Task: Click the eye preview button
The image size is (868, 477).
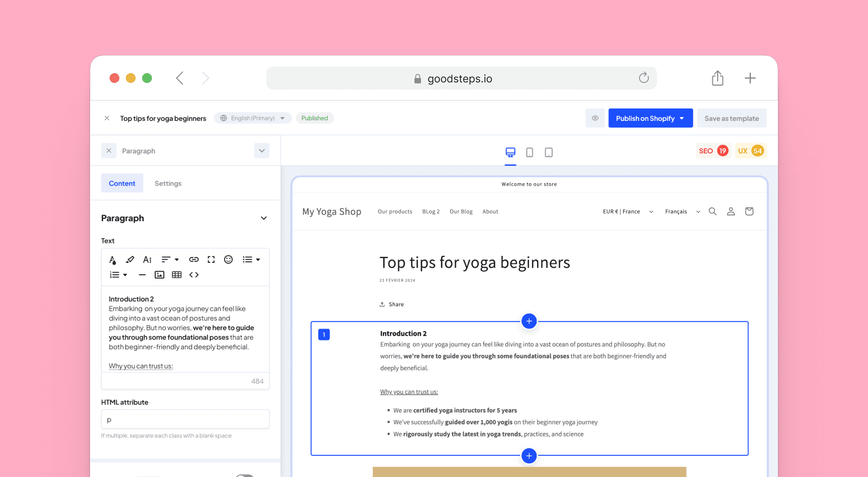Action: click(595, 118)
